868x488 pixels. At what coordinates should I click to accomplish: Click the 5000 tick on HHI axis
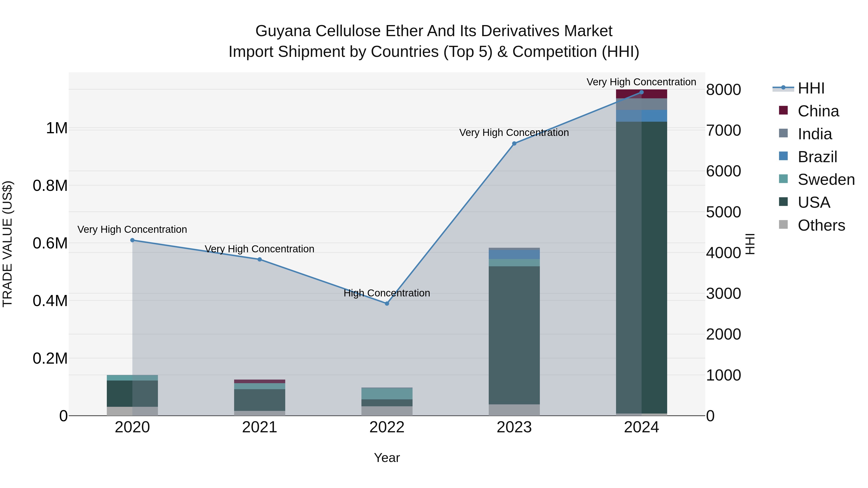click(723, 212)
